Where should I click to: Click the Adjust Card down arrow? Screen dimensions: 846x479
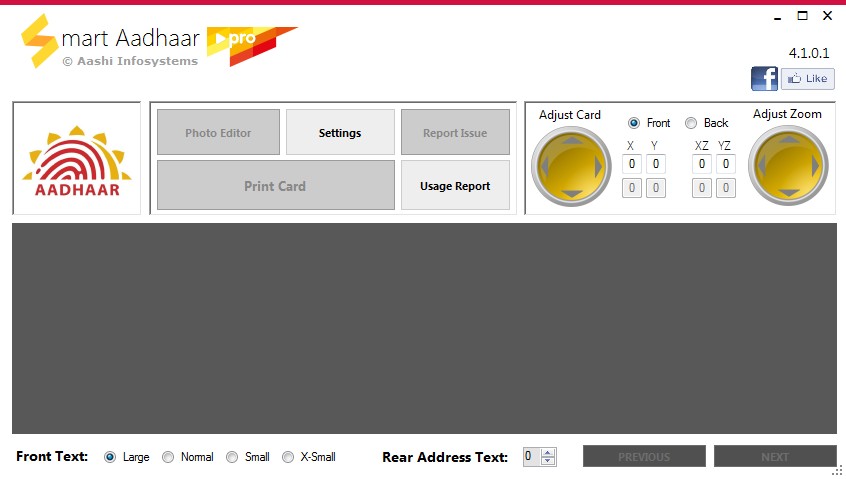click(x=571, y=194)
